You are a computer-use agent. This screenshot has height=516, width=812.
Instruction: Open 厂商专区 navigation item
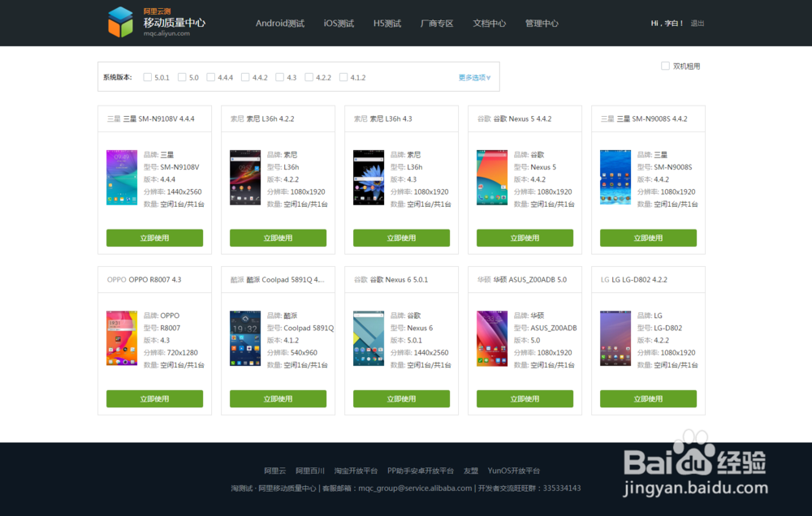tap(437, 24)
